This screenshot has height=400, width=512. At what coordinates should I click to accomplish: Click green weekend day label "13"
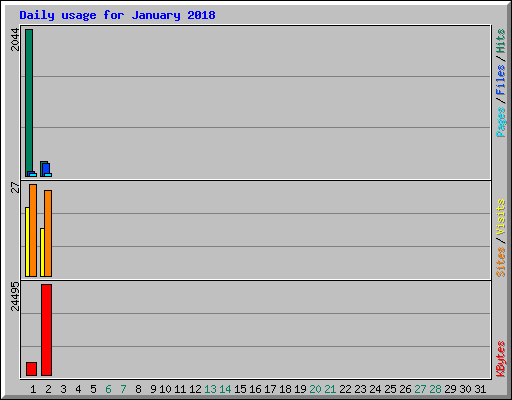coord(210,389)
